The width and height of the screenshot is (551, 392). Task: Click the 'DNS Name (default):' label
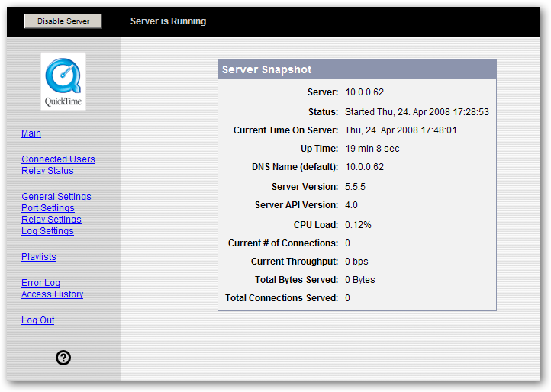point(295,167)
